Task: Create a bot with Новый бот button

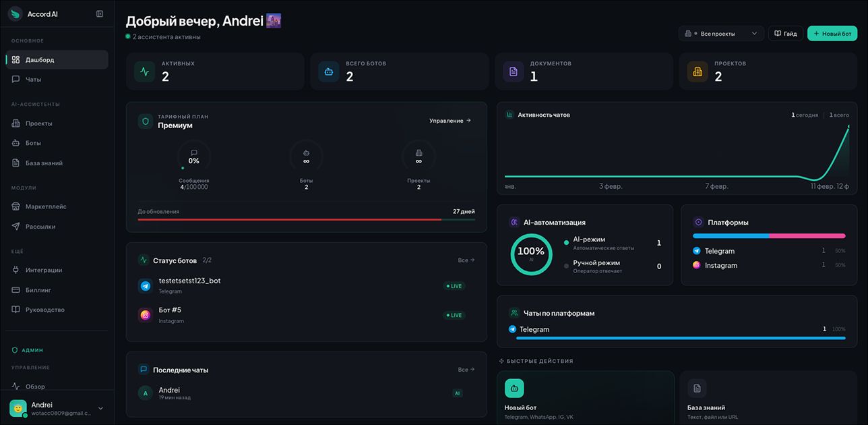Action: click(832, 33)
